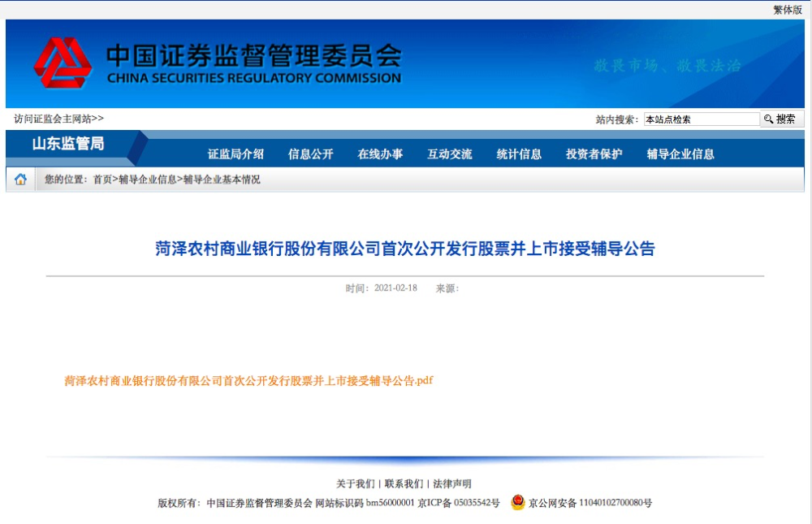This screenshot has height=524, width=812.
Task: Open 法律声明 footer link
Action: pyautogui.click(x=452, y=483)
